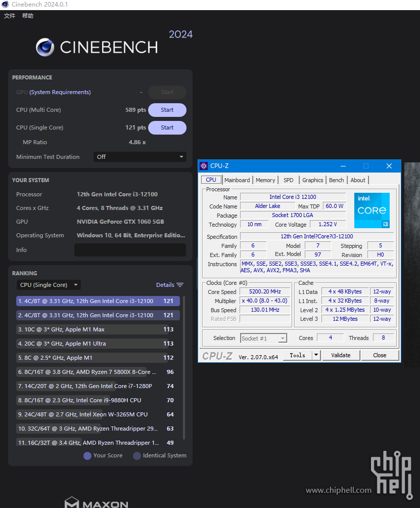Viewport: 420px width, 508px height.
Task: Select ranking row 1 i3-12100 your score
Action: (x=98, y=301)
